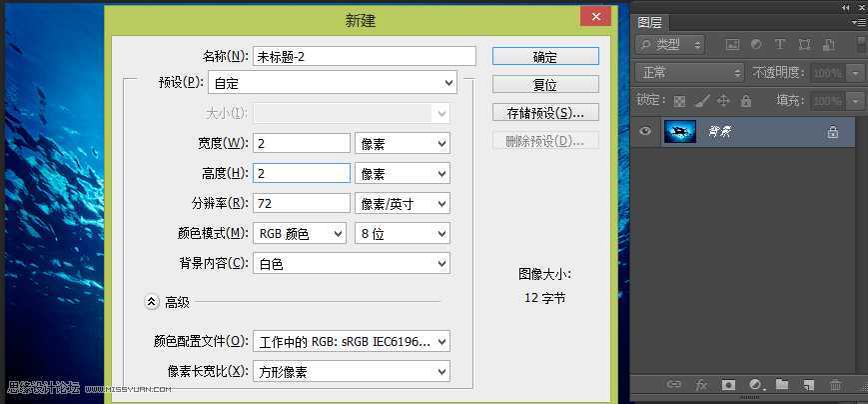Click lock all padlock icon beside 锁定
868x404 pixels.
[x=746, y=101]
